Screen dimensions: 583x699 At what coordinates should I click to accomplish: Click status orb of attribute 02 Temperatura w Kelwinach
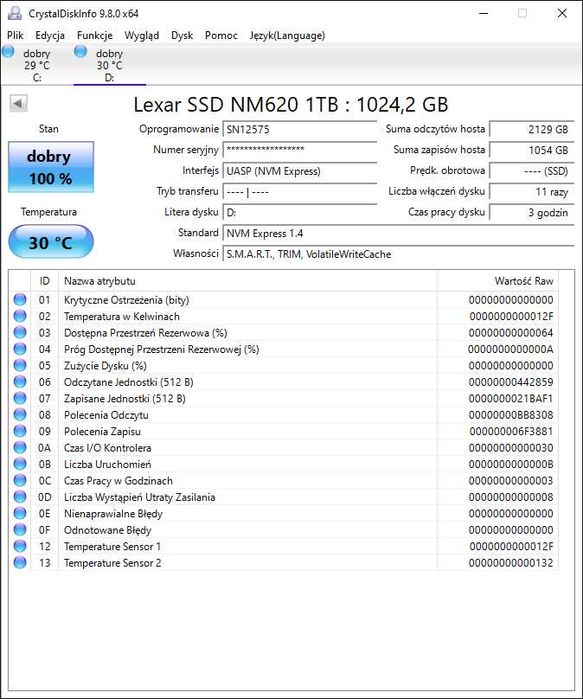20,316
